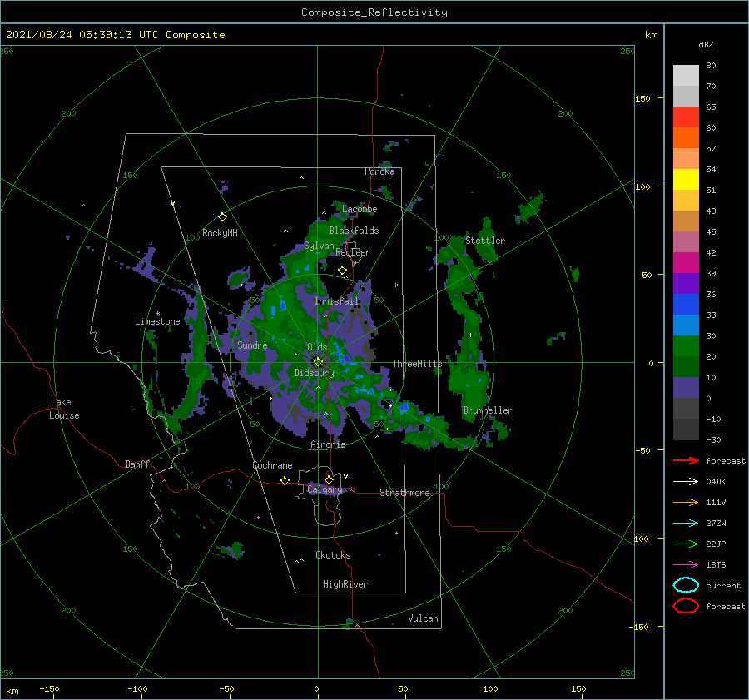
Task: Click the Composite_Reflectivity title
Action: [374, 12]
